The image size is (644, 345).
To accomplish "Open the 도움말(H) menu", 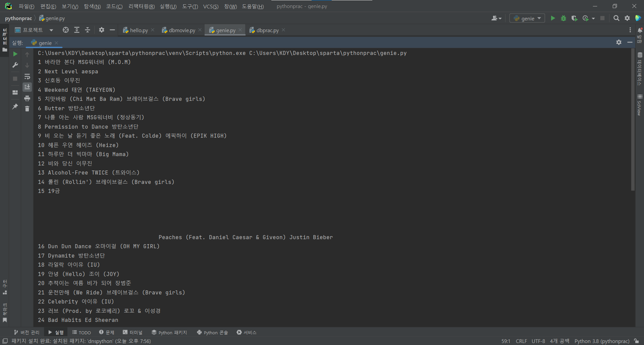I will point(253,6).
